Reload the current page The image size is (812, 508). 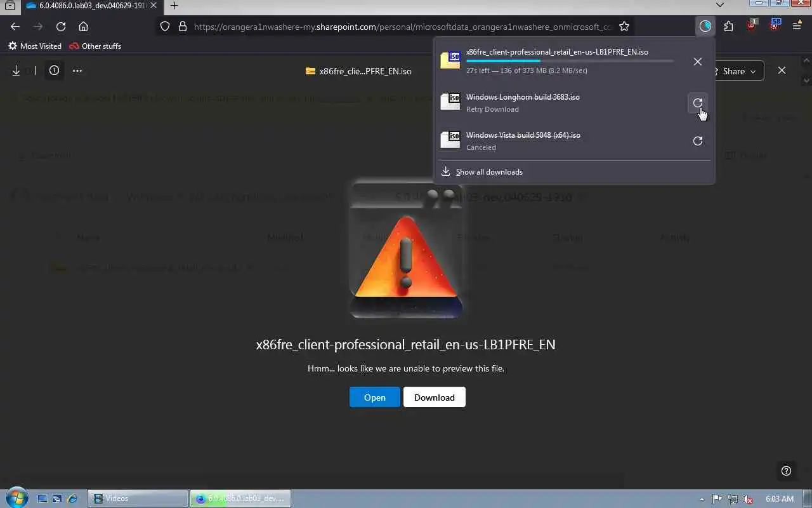click(61, 27)
